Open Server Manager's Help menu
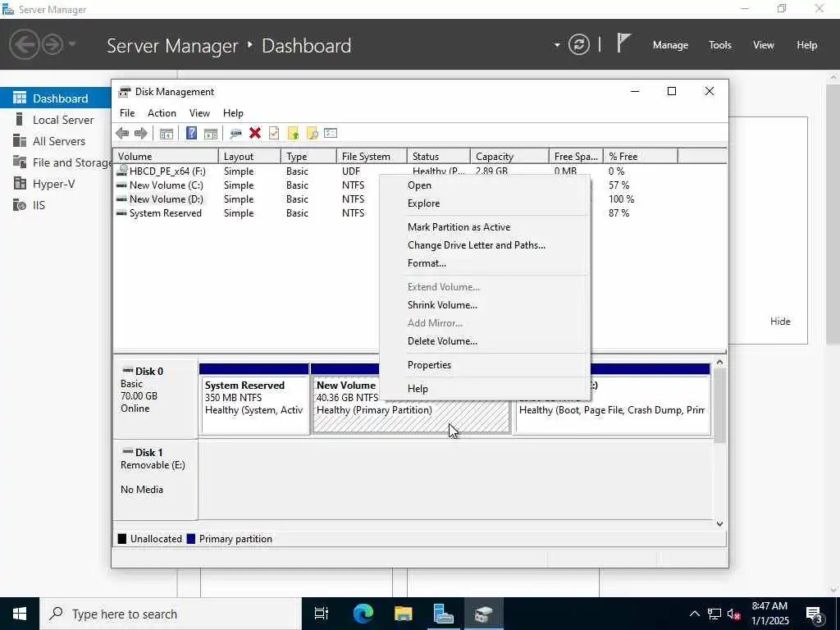 click(807, 45)
